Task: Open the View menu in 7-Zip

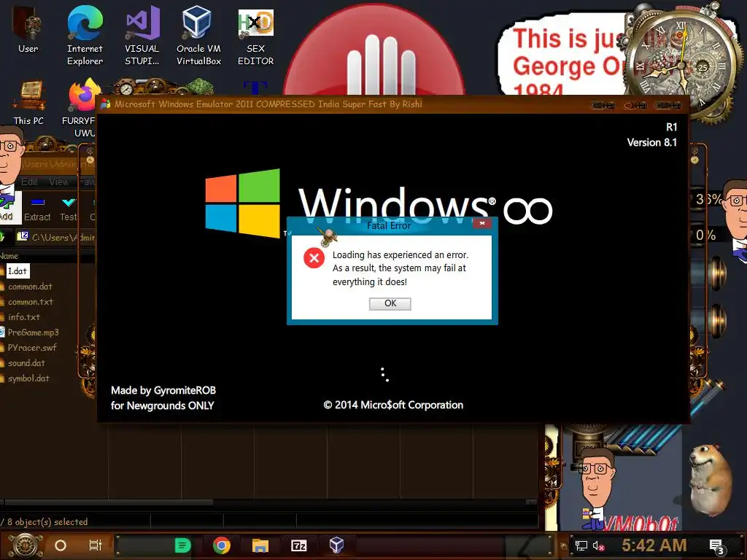Action: point(58,182)
